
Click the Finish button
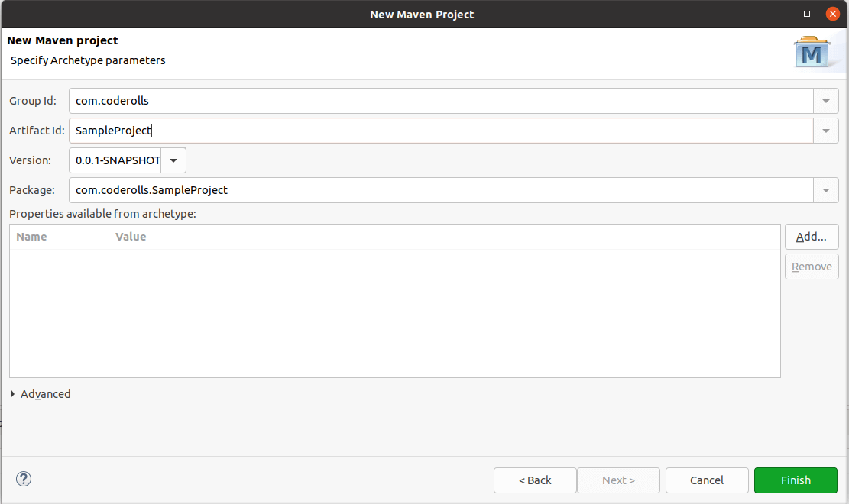tap(796, 480)
